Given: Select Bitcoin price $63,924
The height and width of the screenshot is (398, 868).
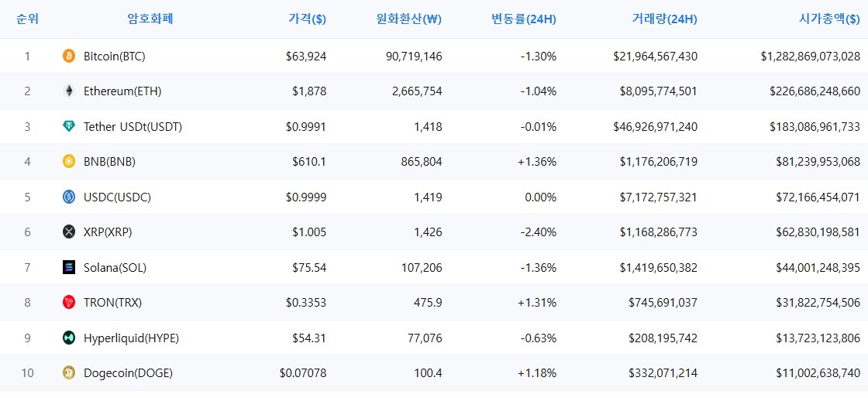Looking at the screenshot, I should coord(306,56).
